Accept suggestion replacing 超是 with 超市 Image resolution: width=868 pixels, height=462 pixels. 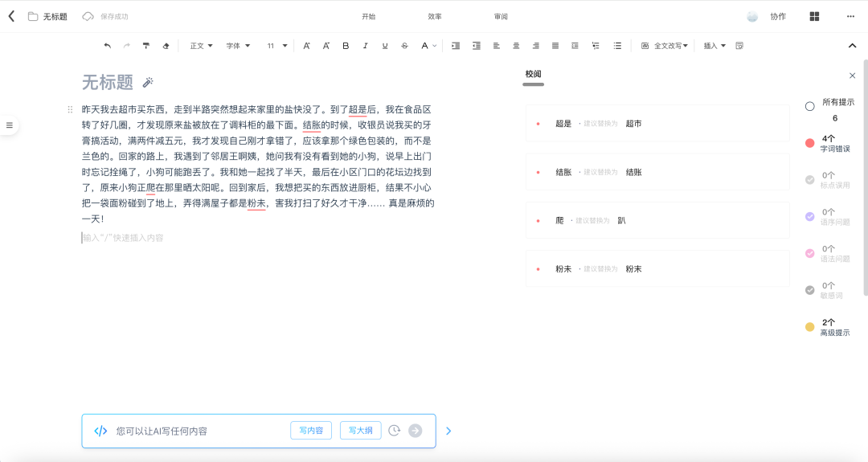pos(657,124)
